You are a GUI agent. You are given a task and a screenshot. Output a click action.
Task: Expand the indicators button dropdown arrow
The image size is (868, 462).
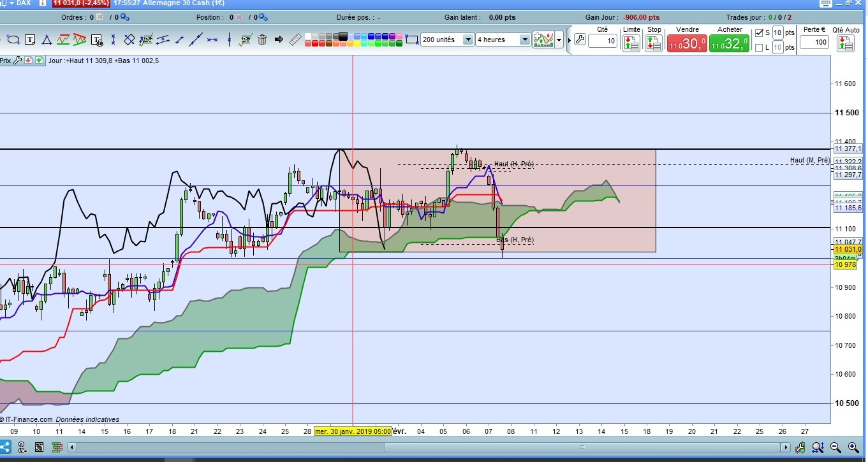coord(559,40)
